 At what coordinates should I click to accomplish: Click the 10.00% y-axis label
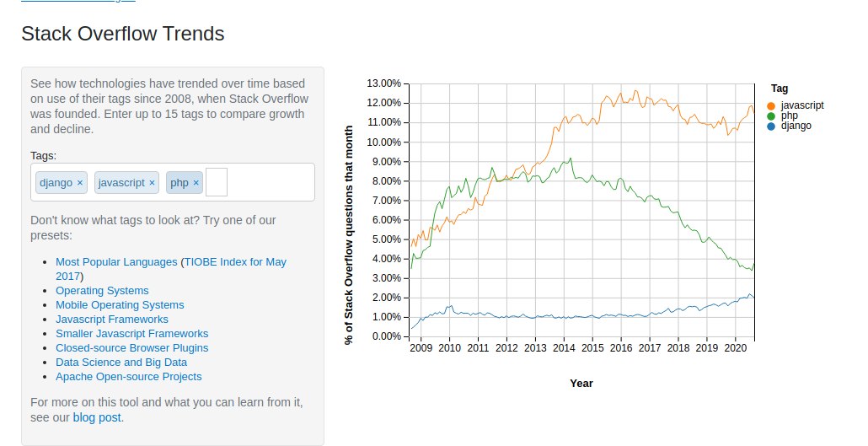[383, 142]
